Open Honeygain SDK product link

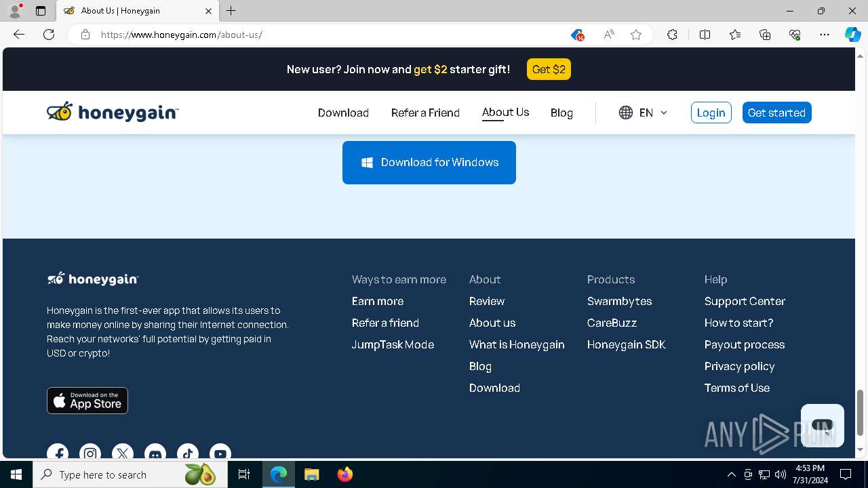[x=627, y=344]
